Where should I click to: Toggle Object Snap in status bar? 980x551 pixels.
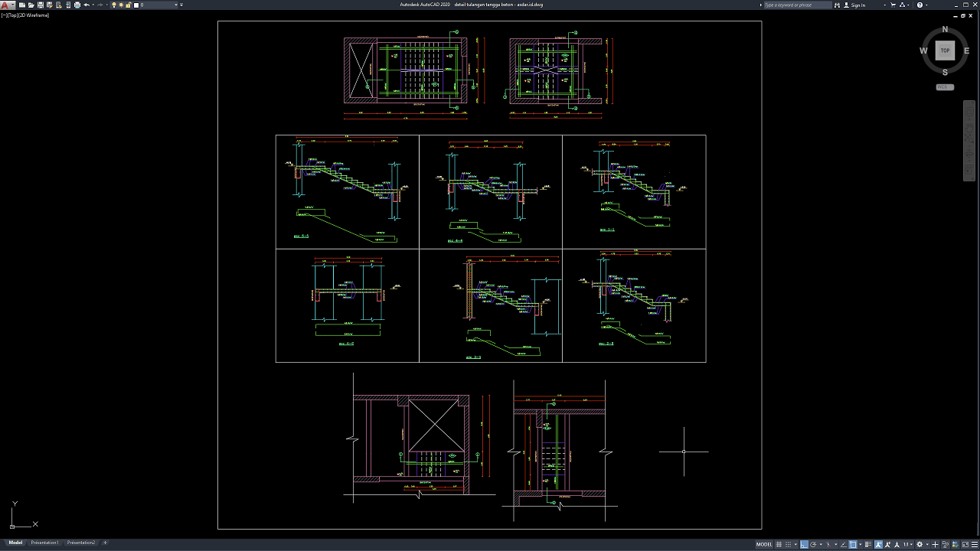pos(854,544)
